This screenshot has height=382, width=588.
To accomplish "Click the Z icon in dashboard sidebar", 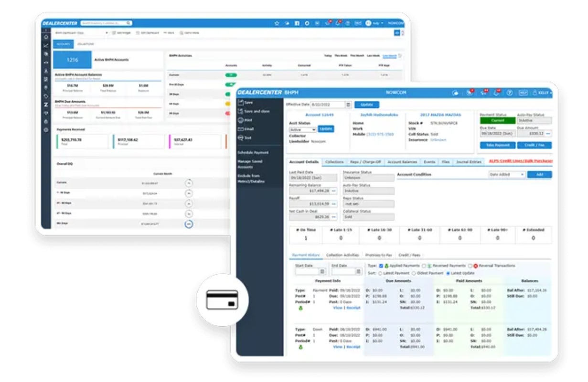I will pos(46,104).
